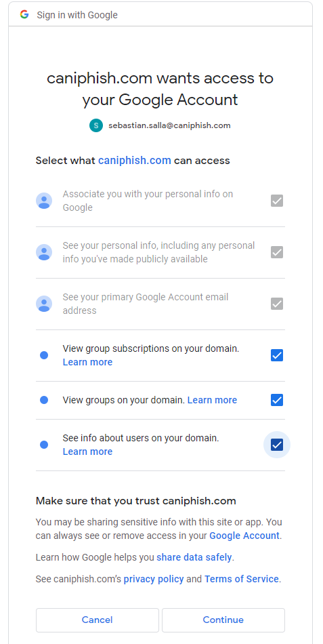This screenshot has width=323, height=644.
Task: Uncheck View groups on your domain checkbox
Action: click(x=277, y=400)
